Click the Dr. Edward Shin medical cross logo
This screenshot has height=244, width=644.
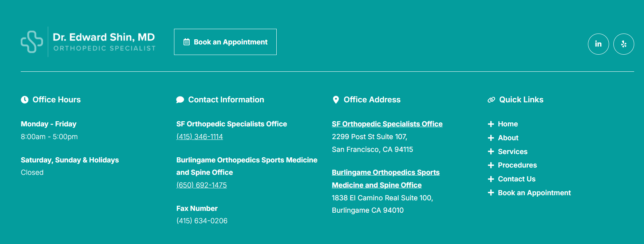[32, 42]
